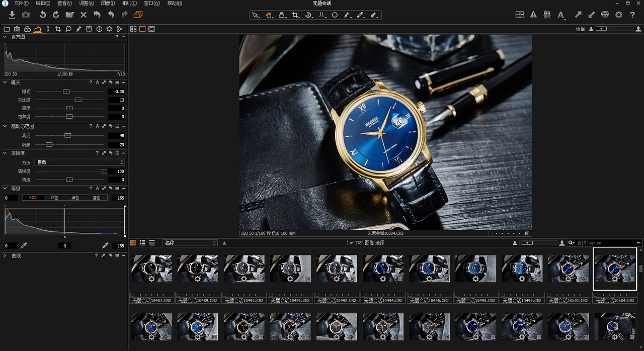Collapse the 清晰度 panel
Image resolution: width=644 pixels, height=351 pixels.
point(5,153)
